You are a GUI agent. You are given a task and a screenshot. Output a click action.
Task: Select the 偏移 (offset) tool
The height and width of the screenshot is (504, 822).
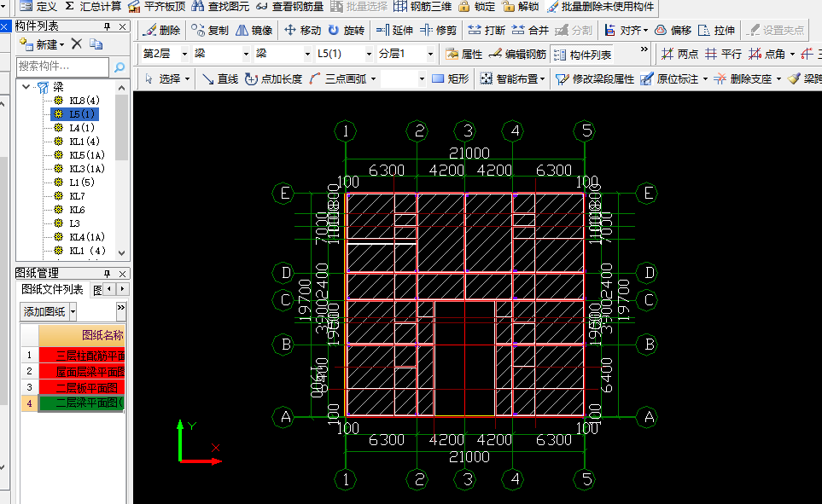673,31
